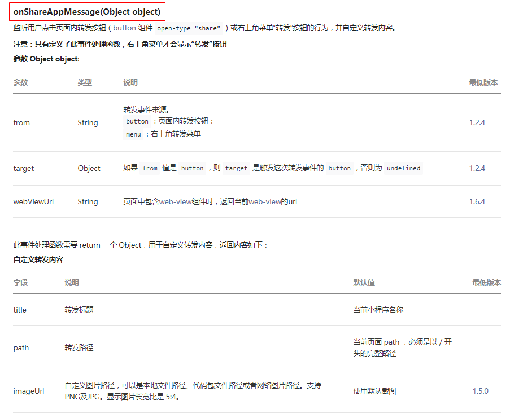Click the 转发事件来源 description text
532x418 pixels.
(x=146, y=109)
